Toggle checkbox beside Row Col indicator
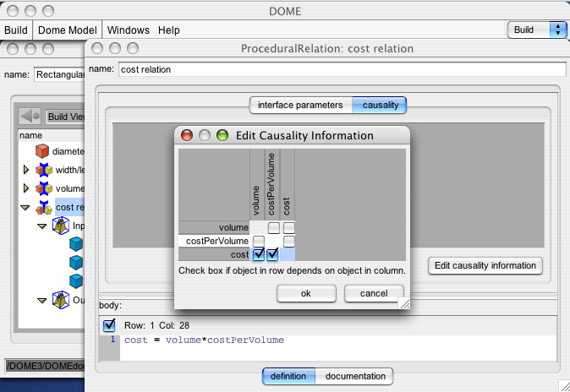 109,325
